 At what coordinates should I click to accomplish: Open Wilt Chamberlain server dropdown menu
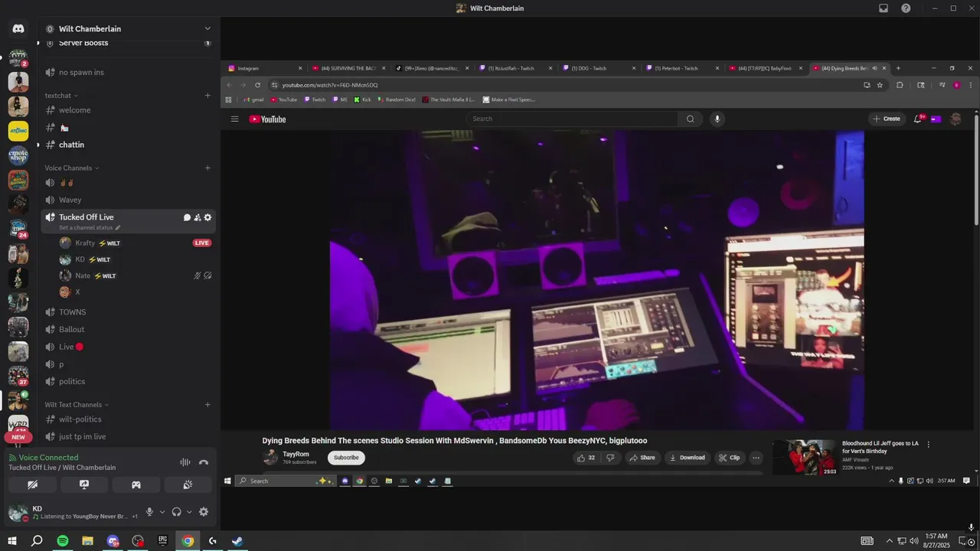[x=207, y=28]
